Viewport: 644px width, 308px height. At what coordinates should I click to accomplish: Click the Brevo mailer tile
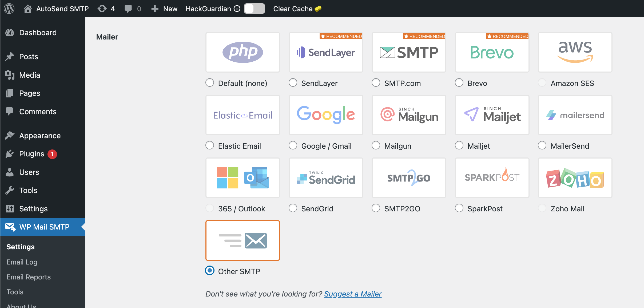point(492,52)
